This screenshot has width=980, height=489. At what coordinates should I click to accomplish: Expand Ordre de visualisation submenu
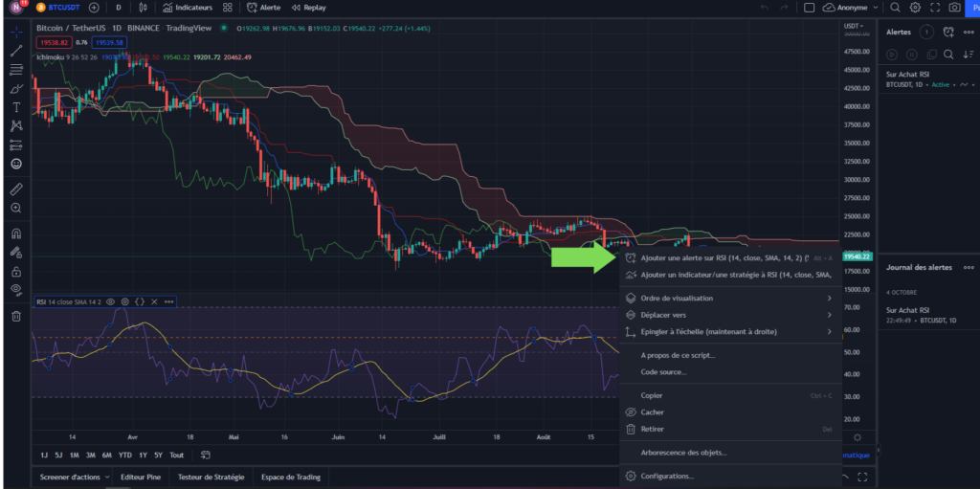coord(730,299)
